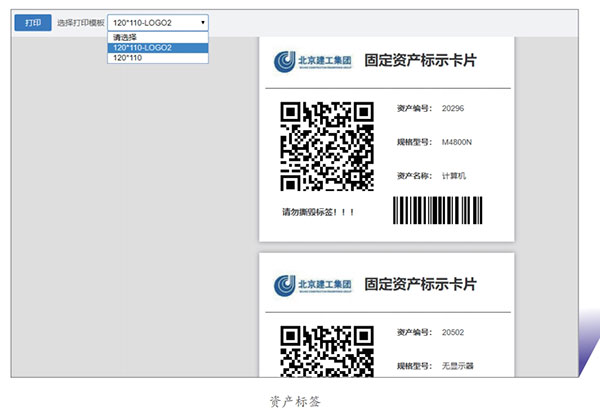Click the 规格型号 label beside M4800N
The image size is (600, 410).
(414, 142)
